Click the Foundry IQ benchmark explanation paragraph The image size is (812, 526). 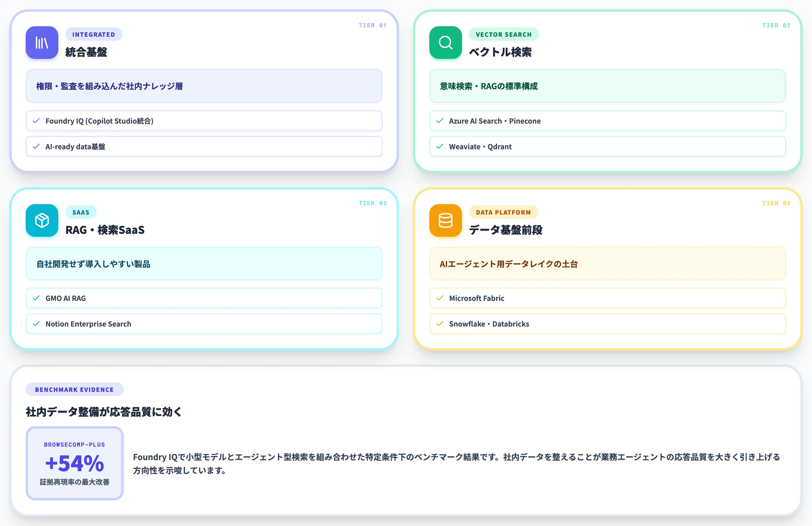click(x=456, y=464)
